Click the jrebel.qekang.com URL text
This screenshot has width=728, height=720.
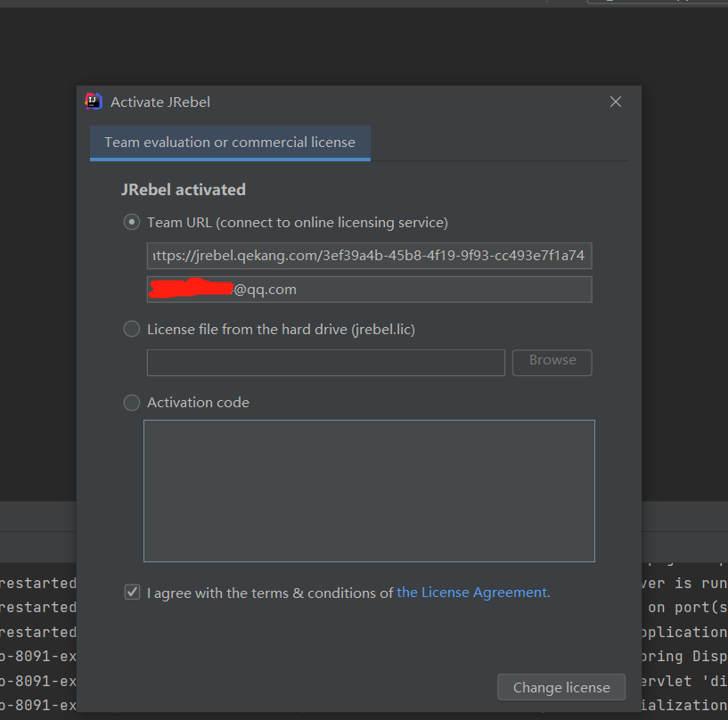(369, 256)
